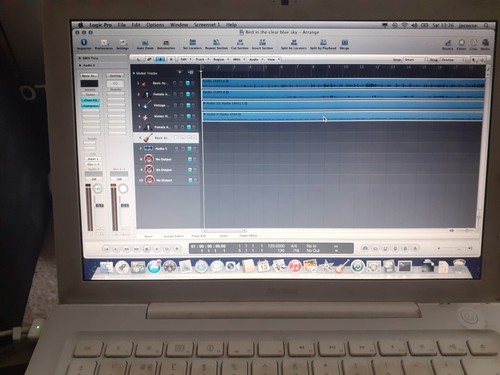Expand the Audio 5 inspector section
Image resolution: width=500 pixels, height=375 pixels.
coord(80,65)
